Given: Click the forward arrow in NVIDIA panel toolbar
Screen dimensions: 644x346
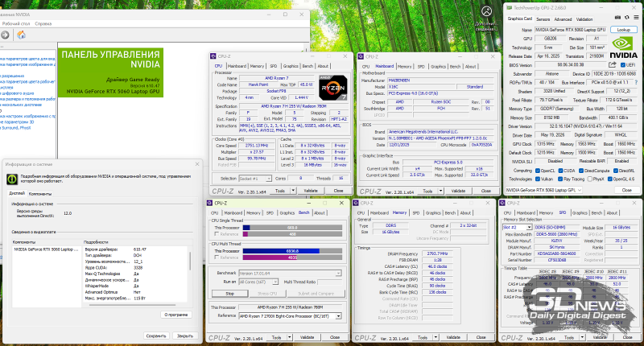Looking at the screenshot, I should click(x=5, y=35).
